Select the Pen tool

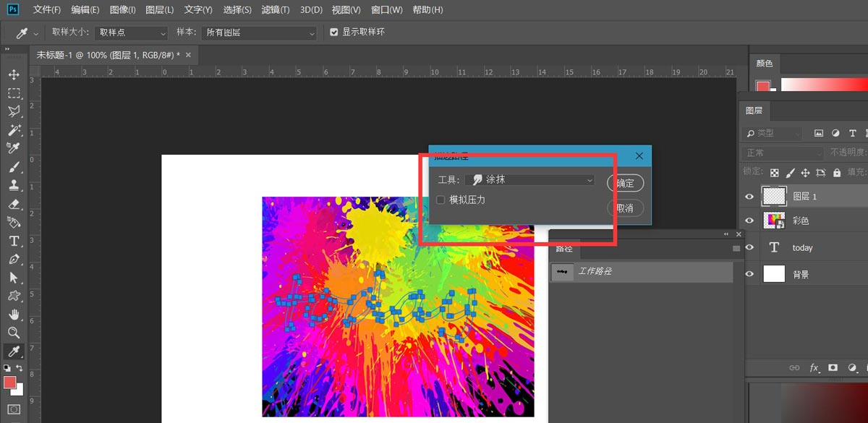pyautogui.click(x=14, y=259)
